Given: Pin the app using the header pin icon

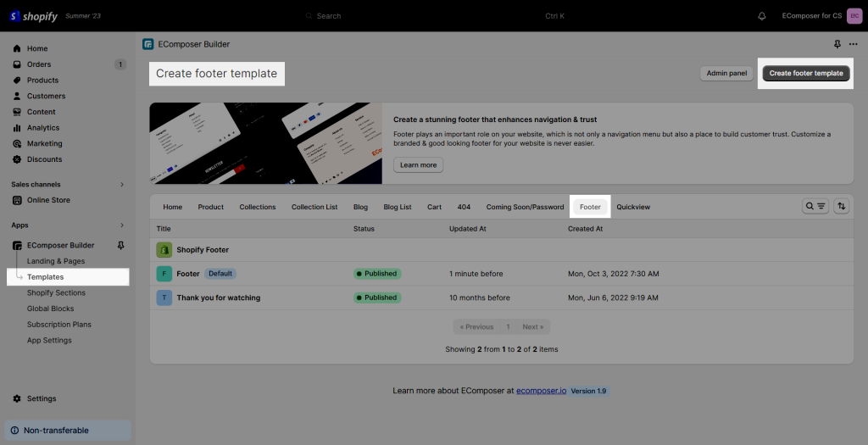Looking at the screenshot, I should (x=837, y=44).
